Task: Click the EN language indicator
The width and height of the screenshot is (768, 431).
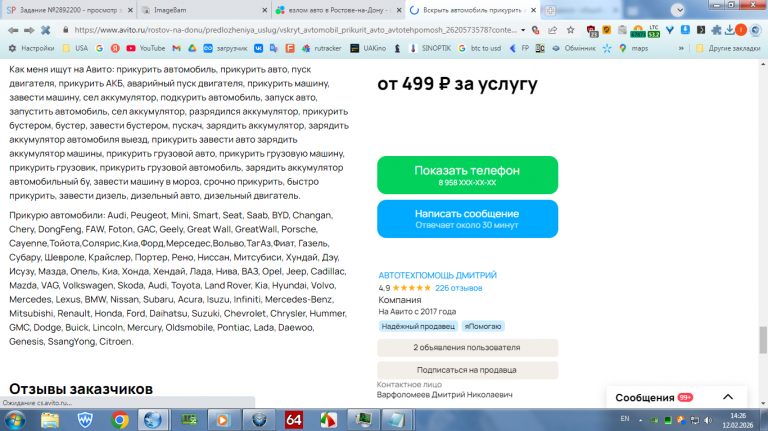Action: (x=625, y=419)
